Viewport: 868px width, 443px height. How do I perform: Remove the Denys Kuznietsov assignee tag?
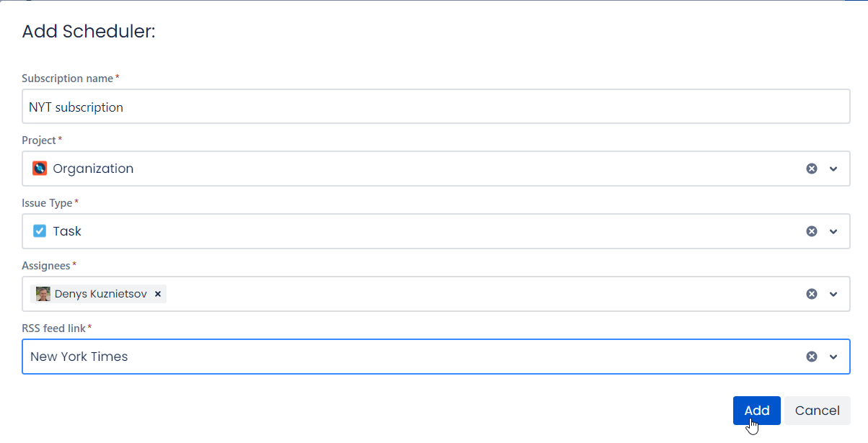coord(158,294)
